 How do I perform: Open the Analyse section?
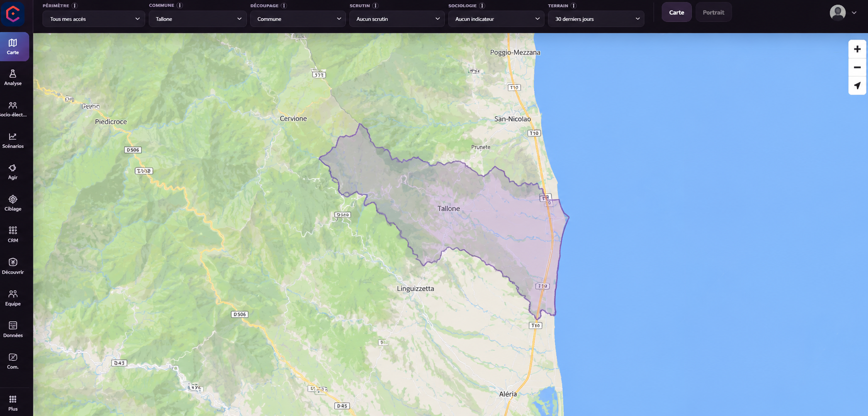13,78
